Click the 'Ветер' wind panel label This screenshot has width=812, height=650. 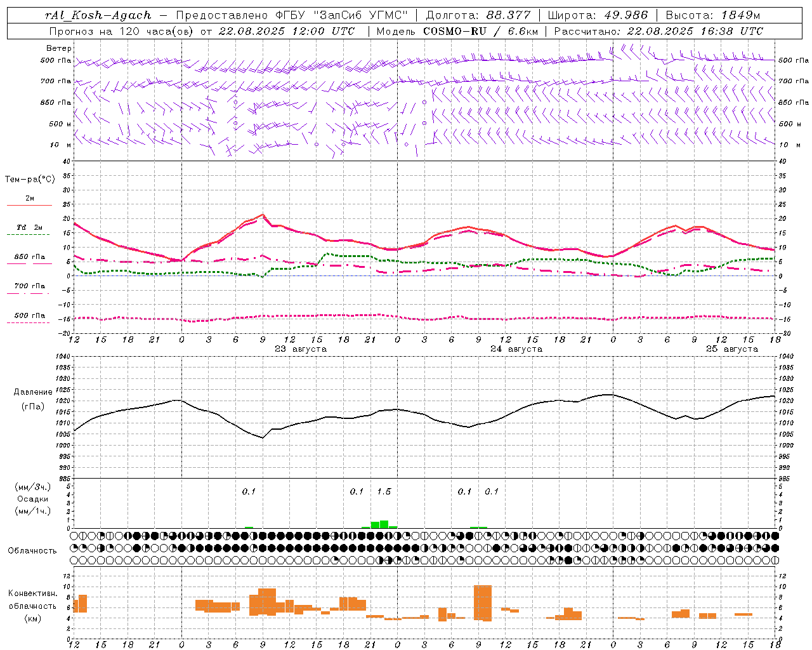pyautogui.click(x=59, y=48)
